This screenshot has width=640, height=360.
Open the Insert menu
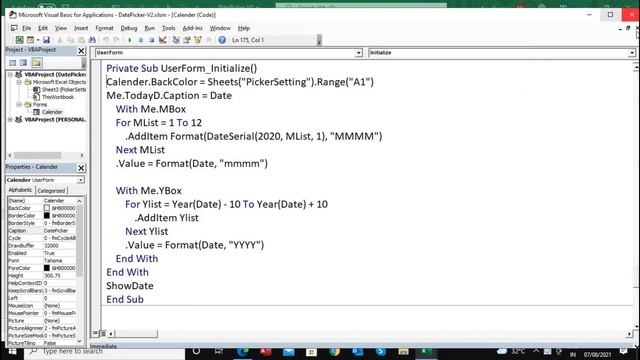(81, 28)
